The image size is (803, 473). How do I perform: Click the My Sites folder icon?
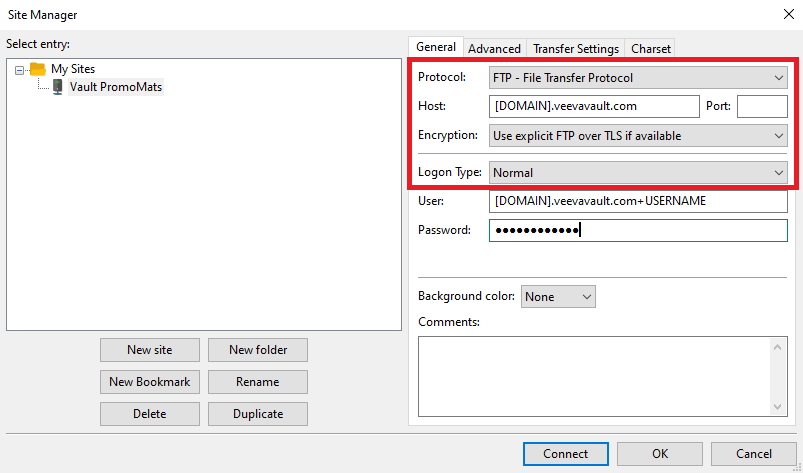[37, 69]
